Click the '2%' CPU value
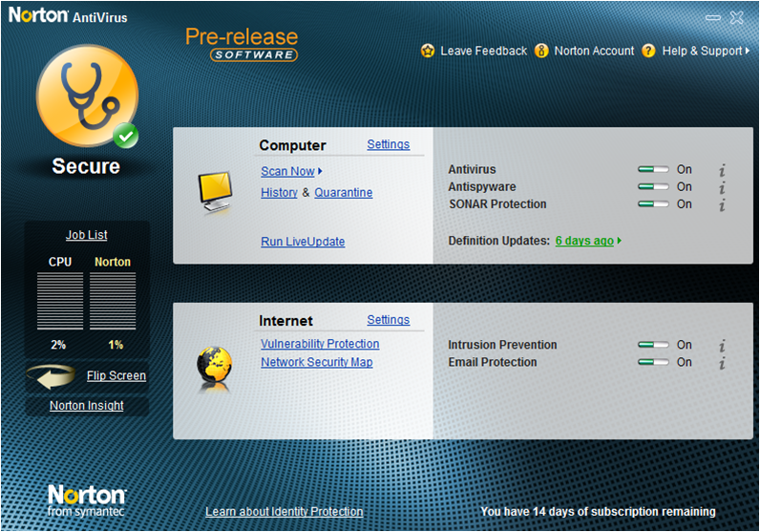The image size is (760, 532). pos(58,345)
